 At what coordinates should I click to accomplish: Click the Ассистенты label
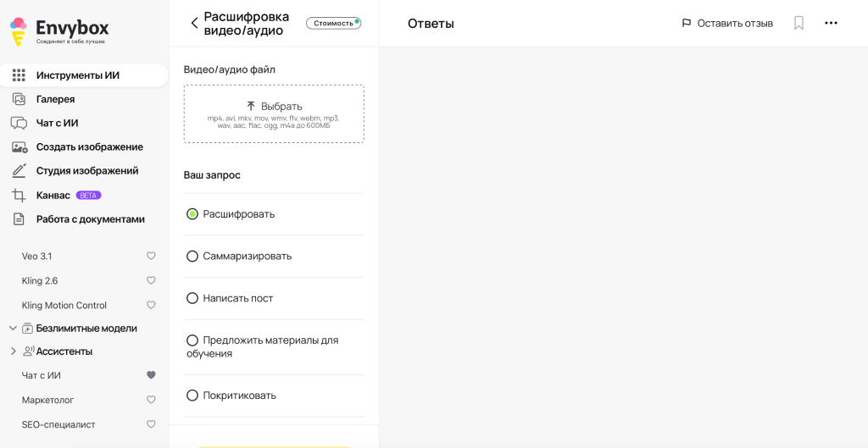click(64, 351)
